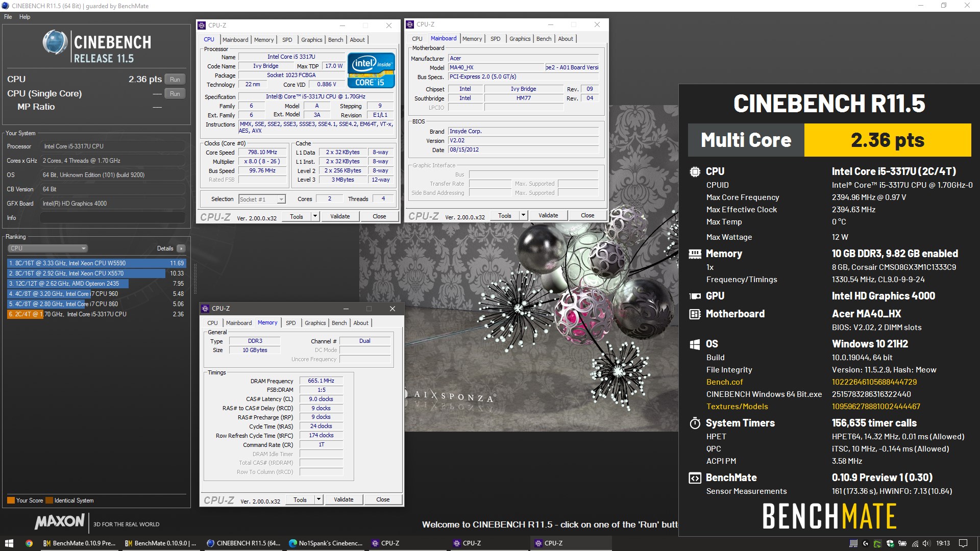Click the taskbar clock showing 19:13

[x=943, y=543]
